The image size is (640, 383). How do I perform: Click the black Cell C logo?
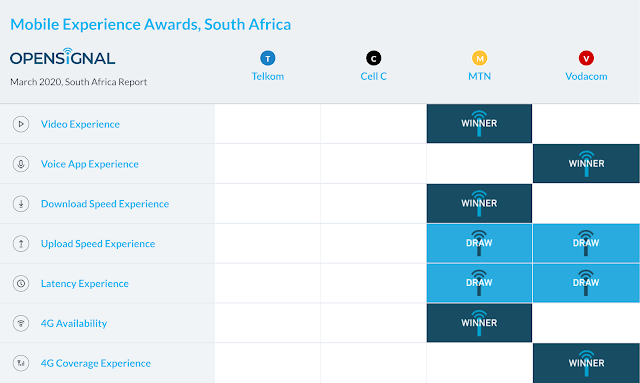(373, 58)
